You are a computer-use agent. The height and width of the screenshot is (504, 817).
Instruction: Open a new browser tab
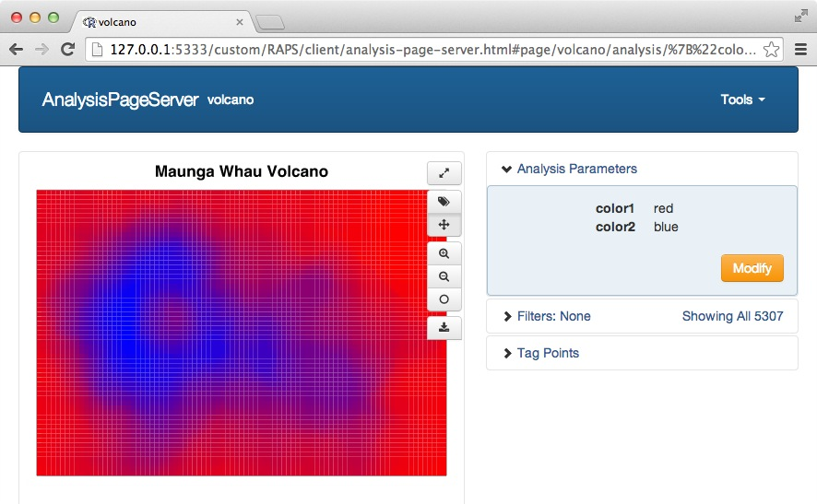click(269, 22)
